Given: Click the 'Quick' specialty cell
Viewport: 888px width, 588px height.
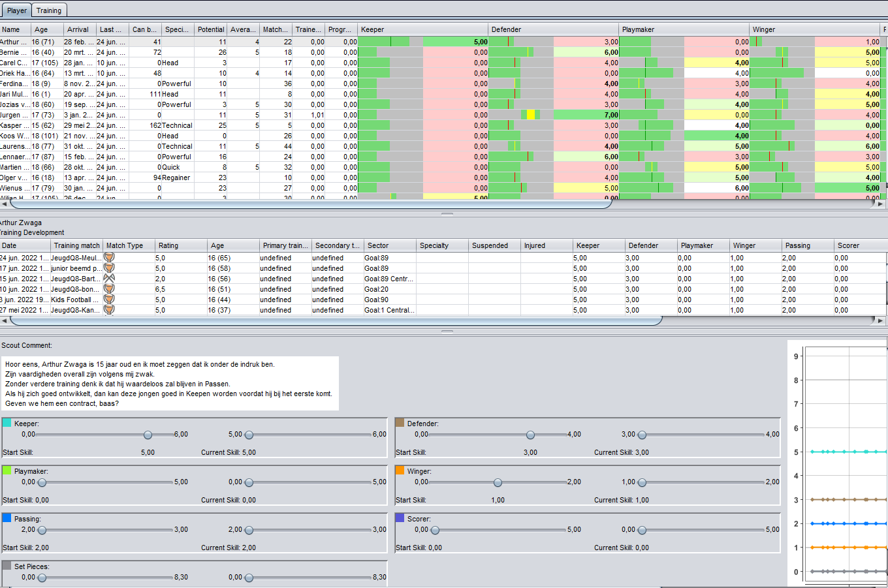Looking at the screenshot, I should (x=178, y=167).
